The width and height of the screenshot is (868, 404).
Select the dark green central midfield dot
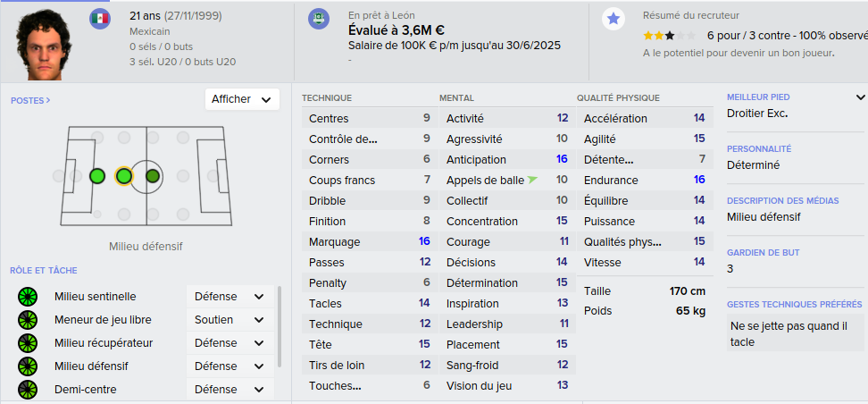point(152,176)
